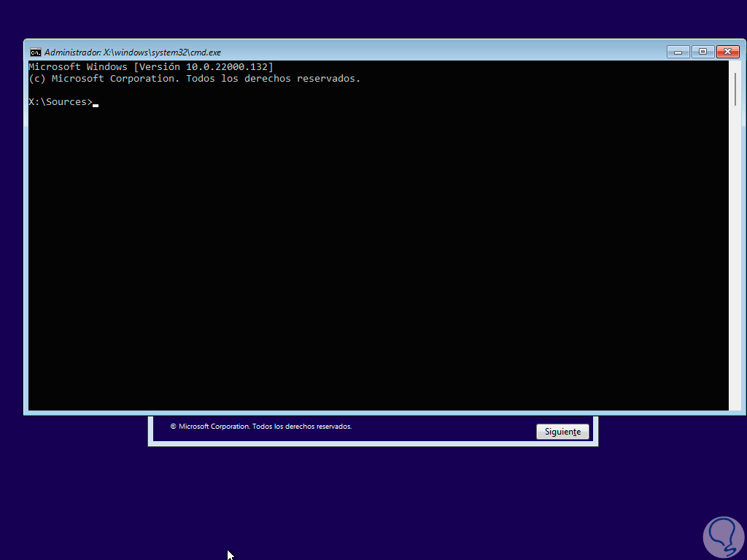Click the cmd.exe icon in title bar
Image resolution: width=747 pixels, height=560 pixels.
(x=35, y=52)
